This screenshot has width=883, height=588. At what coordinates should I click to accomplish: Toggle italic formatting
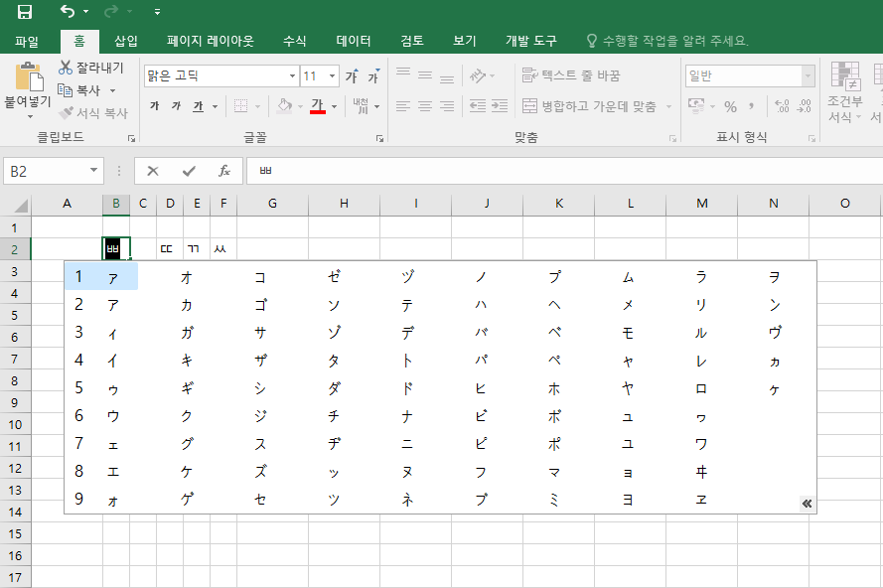(x=176, y=106)
